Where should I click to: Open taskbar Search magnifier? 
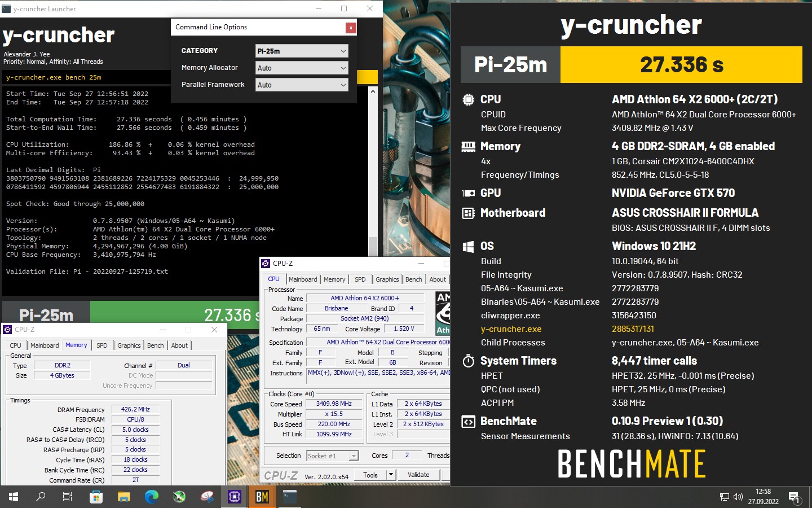click(x=41, y=497)
